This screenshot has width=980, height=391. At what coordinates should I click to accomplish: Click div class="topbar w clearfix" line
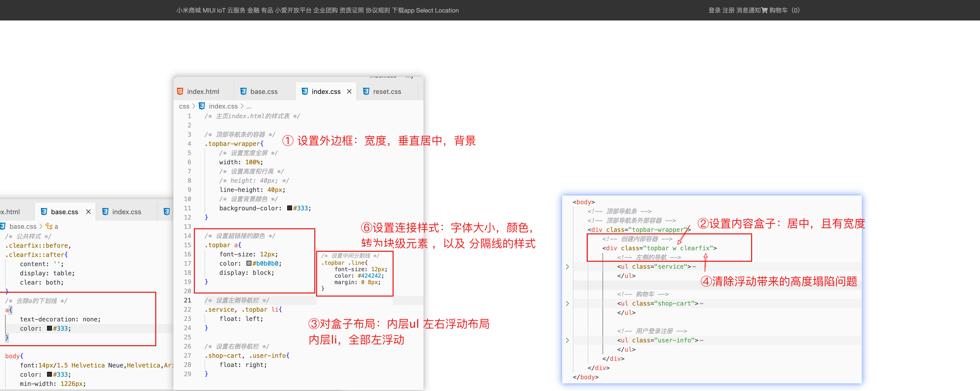pyautogui.click(x=660, y=248)
